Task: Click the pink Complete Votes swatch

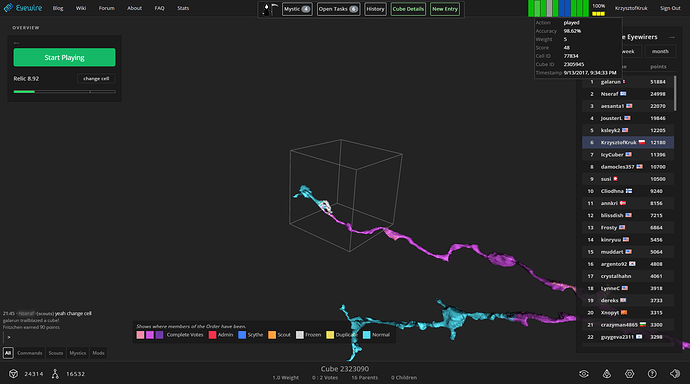Action: coord(140,335)
